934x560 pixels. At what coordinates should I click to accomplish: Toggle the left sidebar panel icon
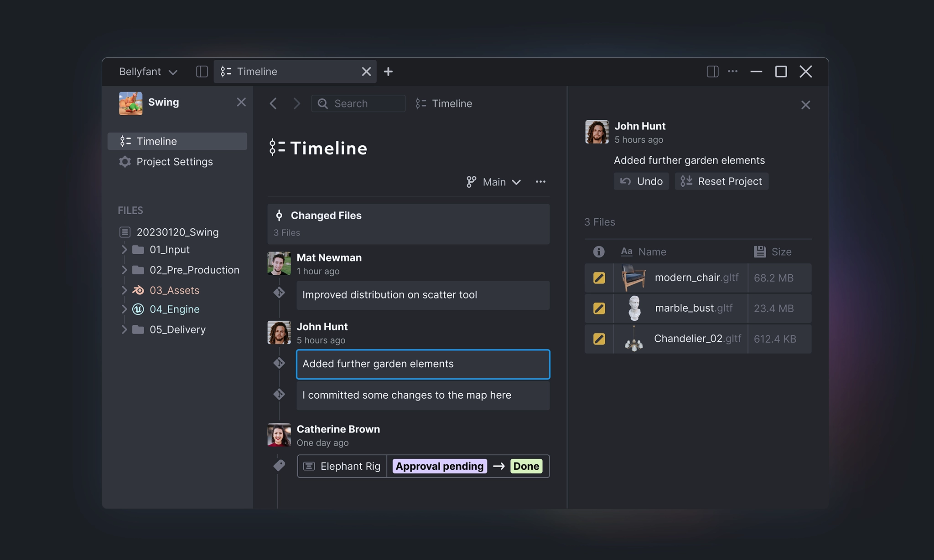(x=202, y=72)
